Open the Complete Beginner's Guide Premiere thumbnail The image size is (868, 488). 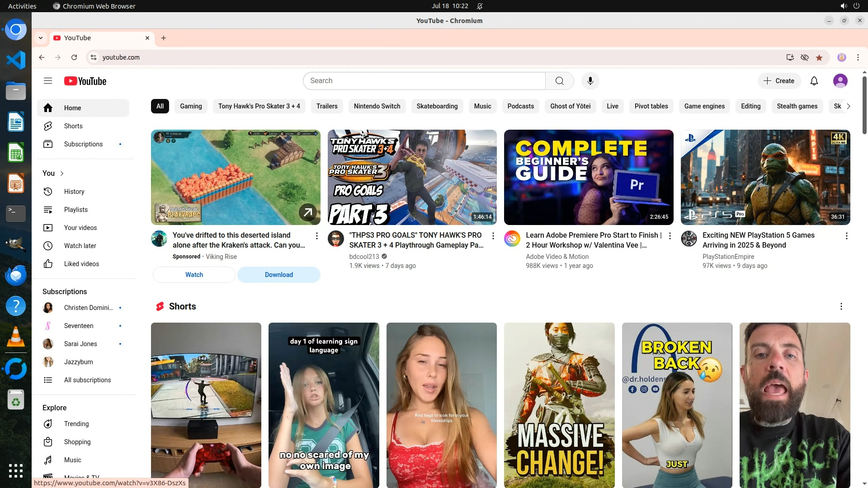tap(589, 177)
